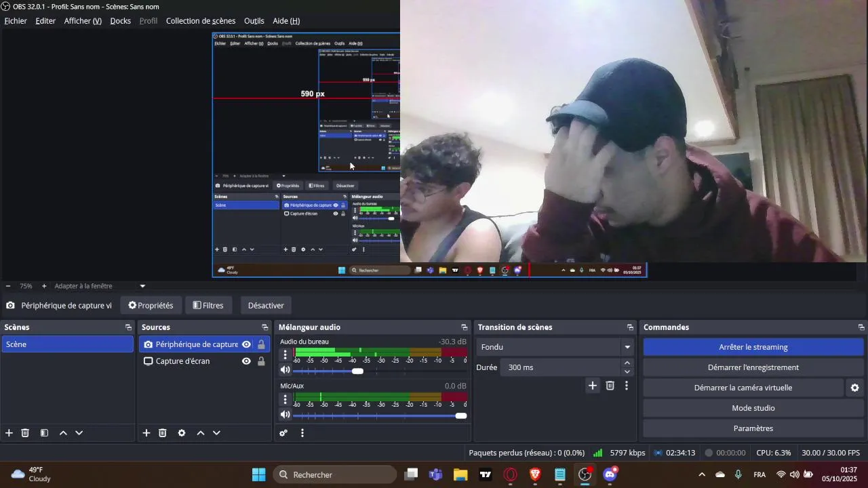Undock the Sources panel
The width and height of the screenshot is (868, 488).
265,327
